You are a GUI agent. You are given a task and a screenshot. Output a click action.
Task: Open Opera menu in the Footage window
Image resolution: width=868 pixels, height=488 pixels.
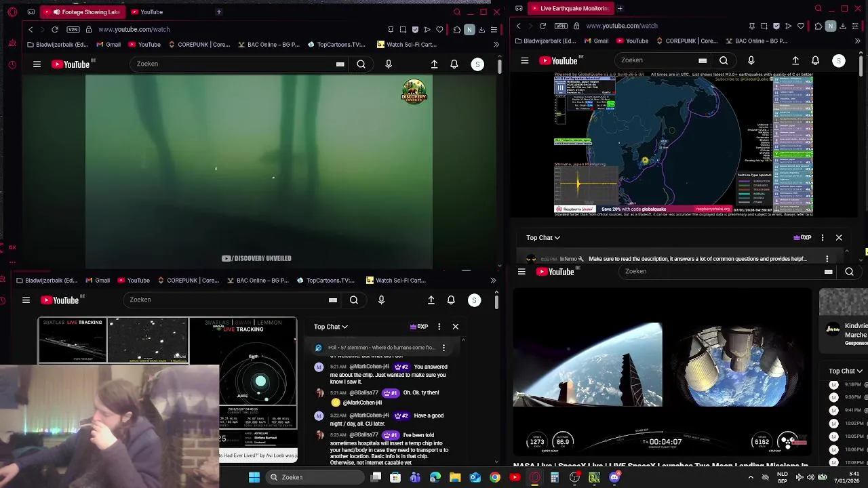[x=12, y=12]
